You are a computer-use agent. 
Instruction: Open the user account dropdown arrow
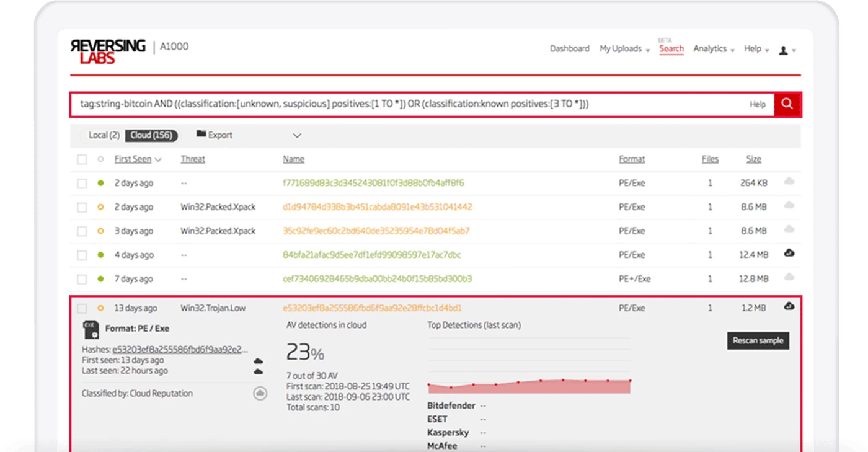pyautogui.click(x=794, y=51)
